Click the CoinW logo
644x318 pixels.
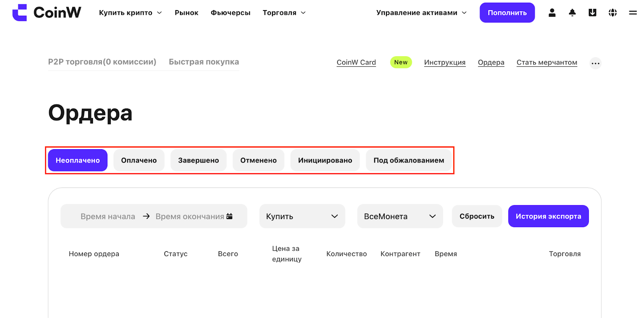pyautogui.click(x=47, y=12)
